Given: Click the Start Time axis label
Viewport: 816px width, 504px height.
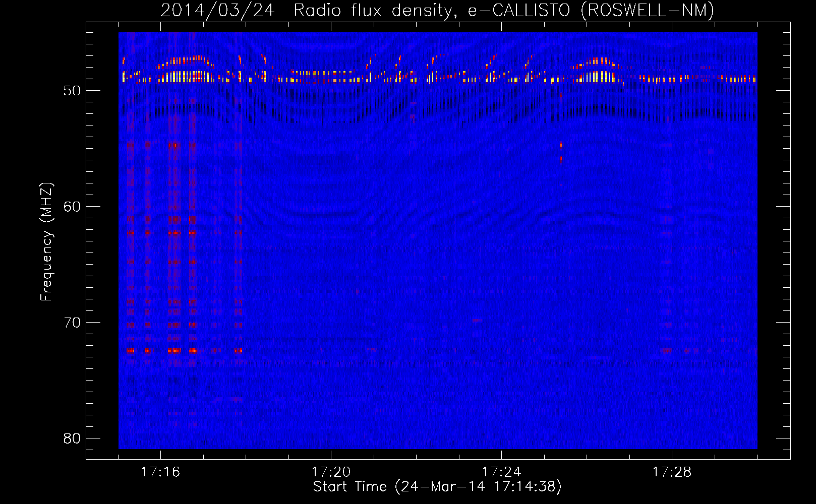Looking at the screenshot, I should [437, 486].
